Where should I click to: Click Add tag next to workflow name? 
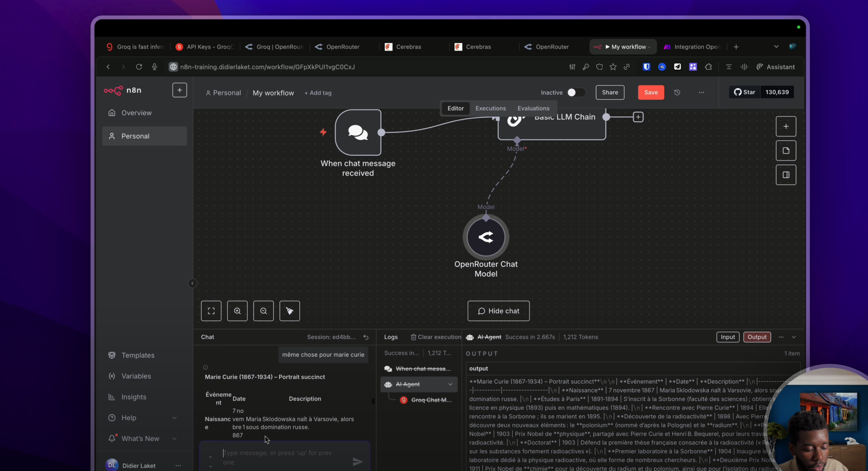(x=318, y=93)
